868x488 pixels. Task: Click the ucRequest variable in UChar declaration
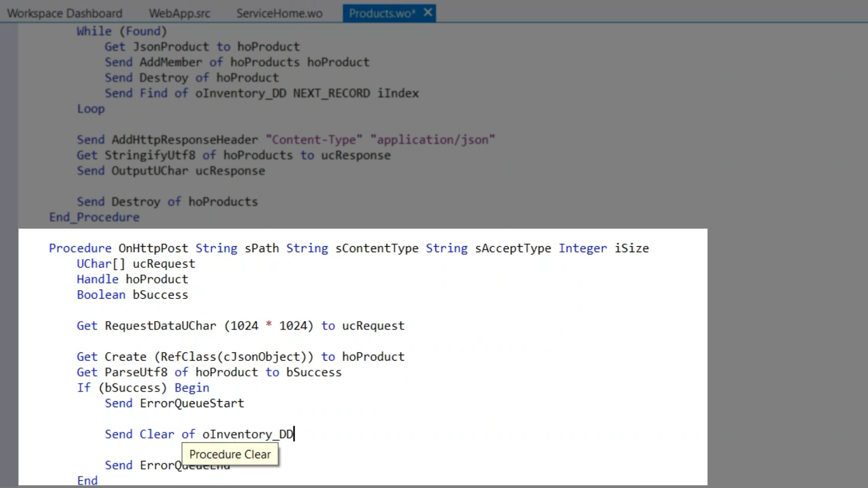(164, 264)
